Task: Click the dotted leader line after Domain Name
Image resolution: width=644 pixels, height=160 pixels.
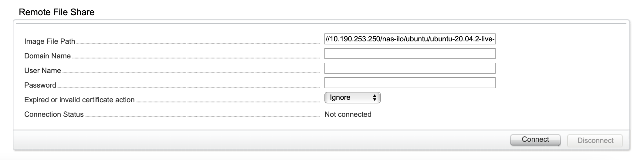Action: tap(196, 58)
